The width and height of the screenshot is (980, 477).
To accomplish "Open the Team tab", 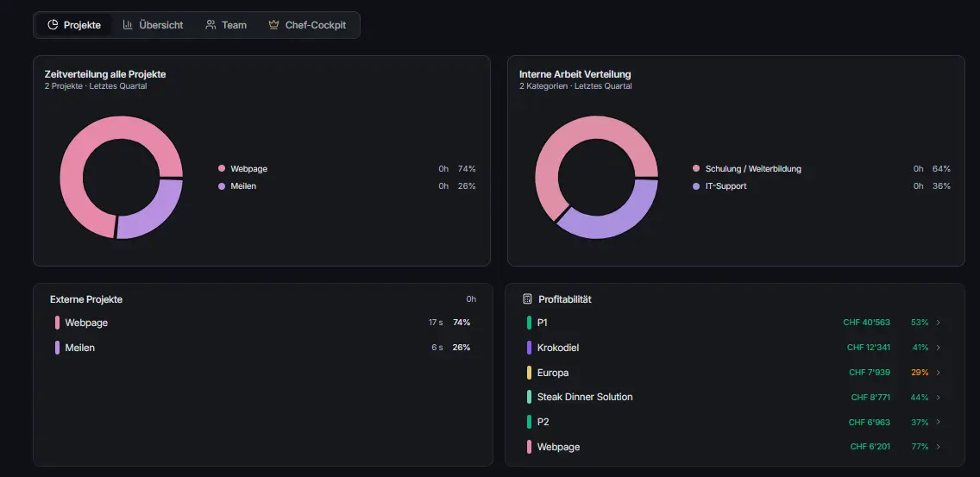I will click(226, 25).
